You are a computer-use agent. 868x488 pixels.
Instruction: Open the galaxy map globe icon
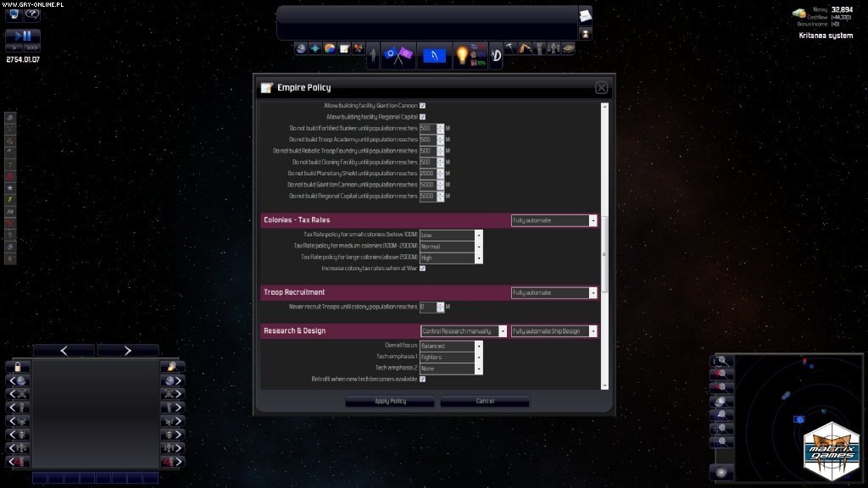pyautogui.click(x=302, y=50)
